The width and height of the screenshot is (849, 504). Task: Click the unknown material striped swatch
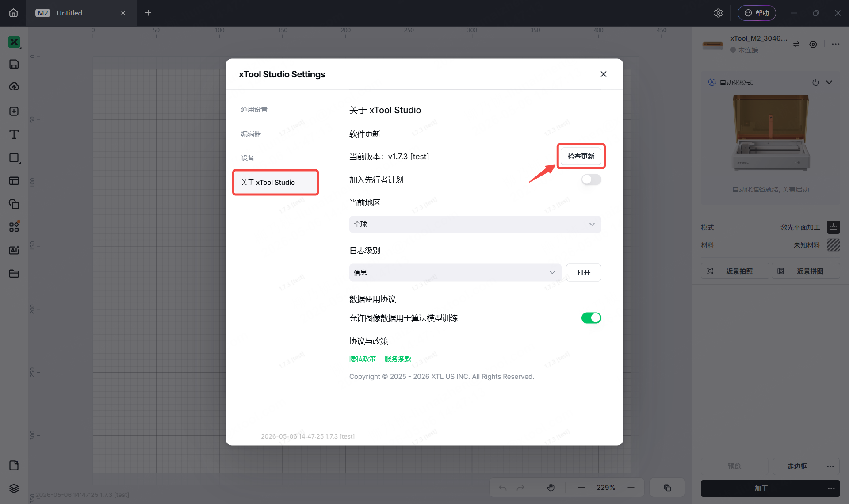coord(834,245)
